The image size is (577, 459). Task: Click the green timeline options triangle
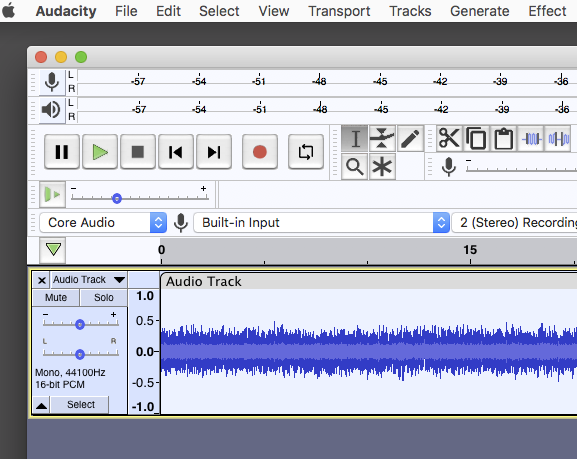53,250
